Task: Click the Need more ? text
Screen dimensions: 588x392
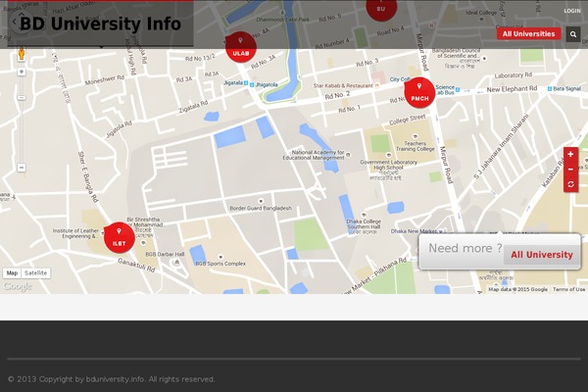Action: 465,248
